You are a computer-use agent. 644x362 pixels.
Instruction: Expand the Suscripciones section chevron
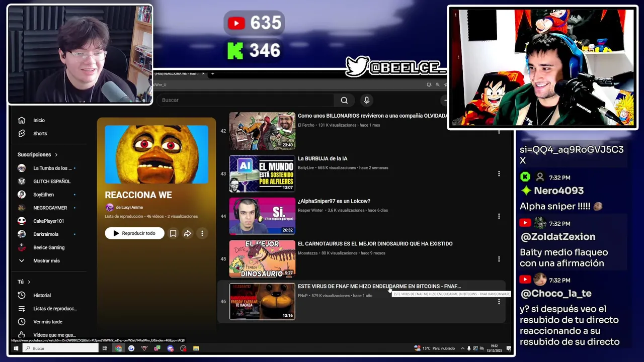coord(56,154)
